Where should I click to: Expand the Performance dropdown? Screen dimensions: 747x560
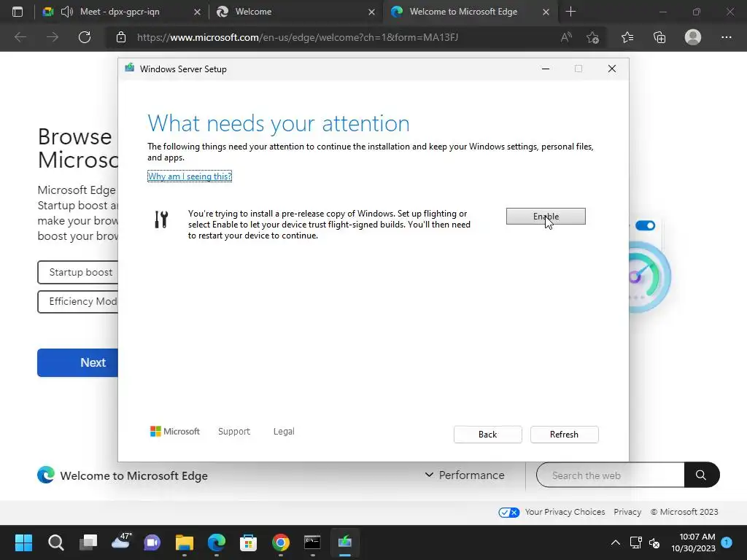pyautogui.click(x=464, y=475)
